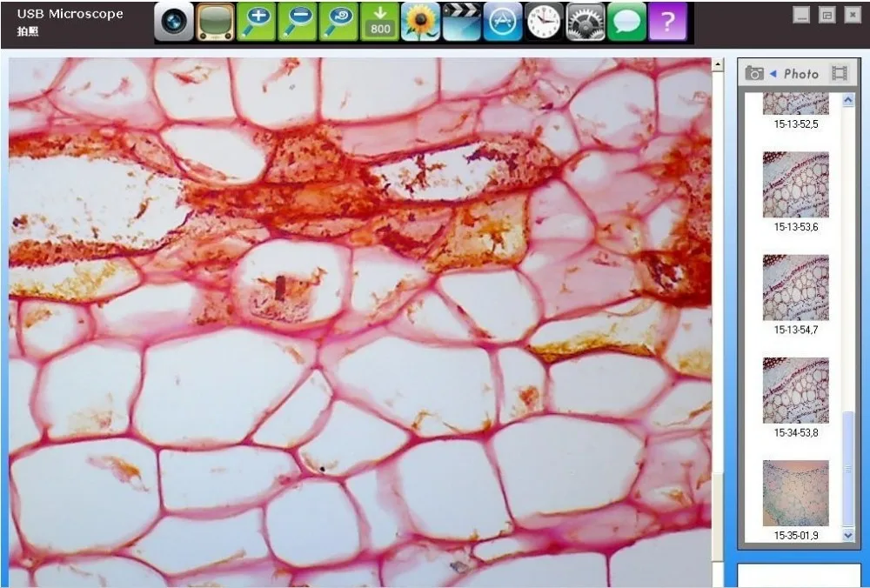This screenshot has width=870, height=588.
Task: Click the photo list scrollbar thumb
Action: pos(847,469)
